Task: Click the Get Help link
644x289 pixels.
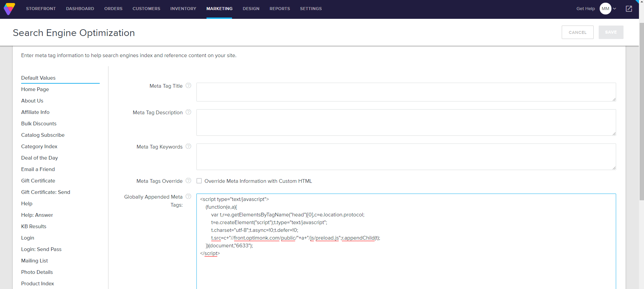Action: pos(586,9)
